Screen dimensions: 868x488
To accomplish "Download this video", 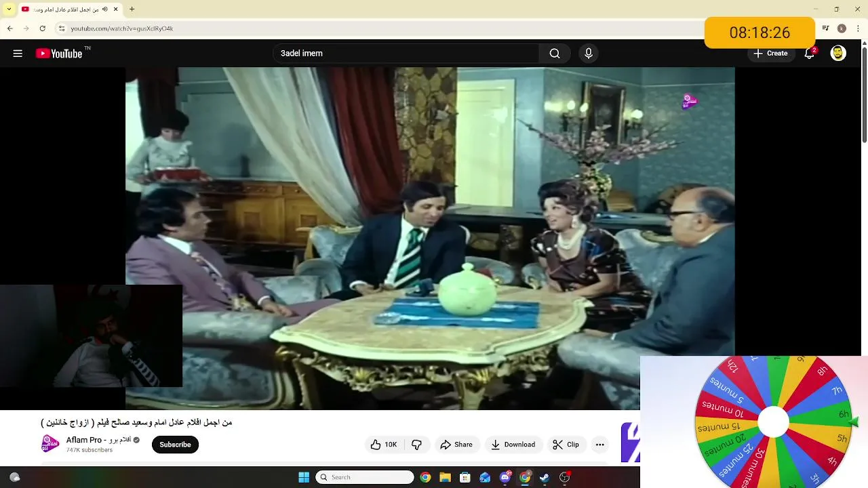I will pyautogui.click(x=513, y=445).
